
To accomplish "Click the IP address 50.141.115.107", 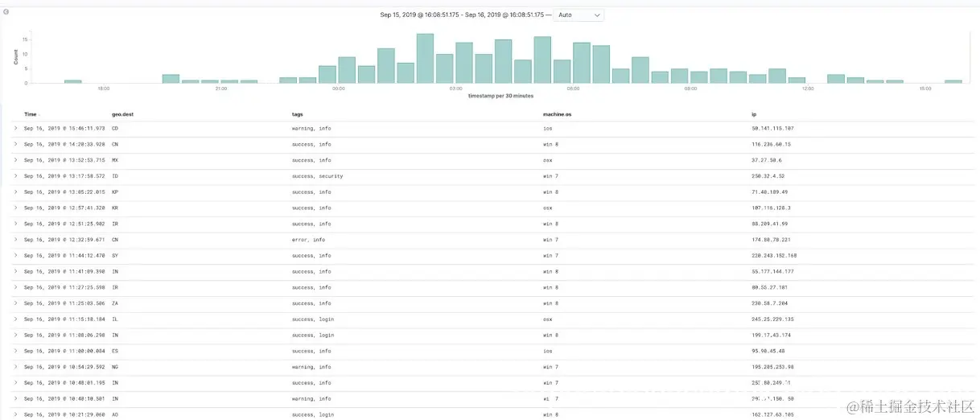I will (772, 128).
